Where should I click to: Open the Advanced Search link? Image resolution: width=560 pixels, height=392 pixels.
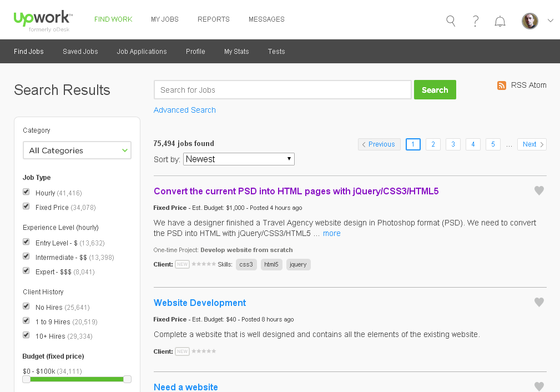tap(184, 110)
